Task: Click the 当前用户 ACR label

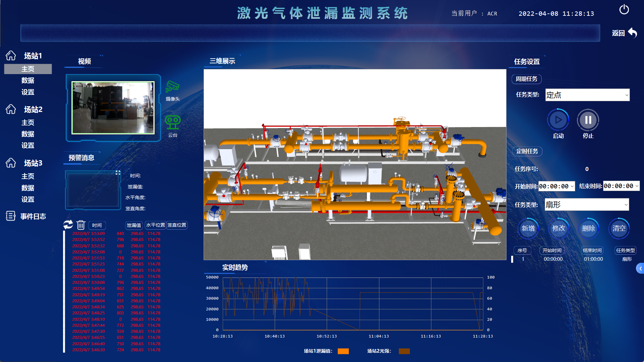Action: 474,13
